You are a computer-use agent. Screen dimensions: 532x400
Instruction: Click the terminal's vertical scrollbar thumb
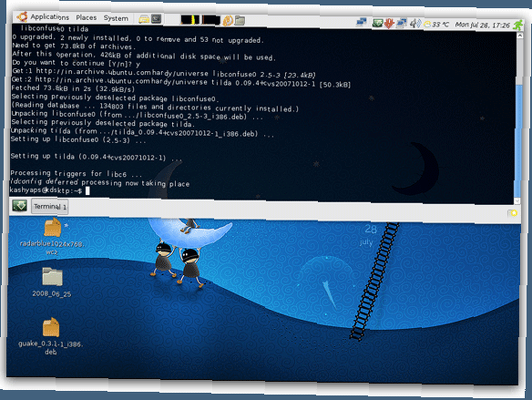pyautogui.click(x=518, y=140)
